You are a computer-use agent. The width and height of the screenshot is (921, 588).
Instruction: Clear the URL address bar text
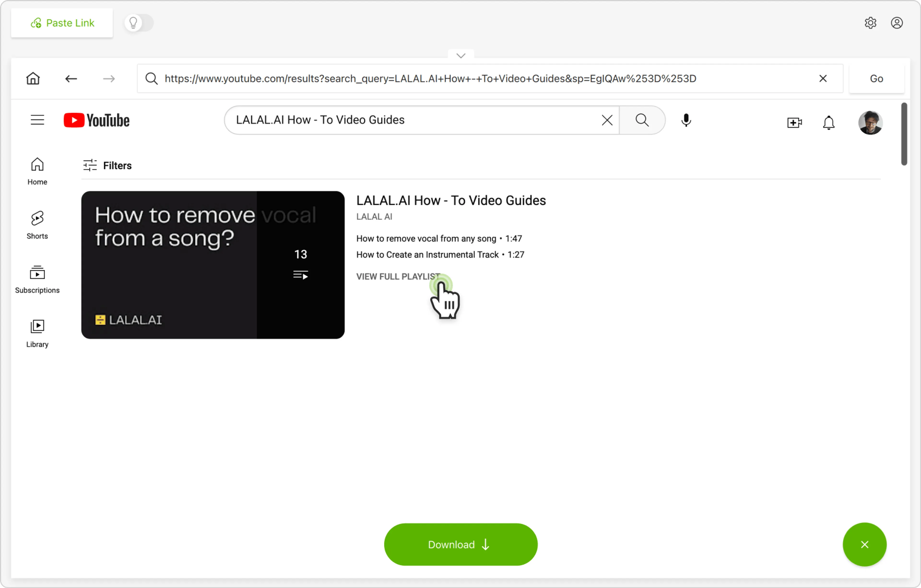[x=823, y=78]
